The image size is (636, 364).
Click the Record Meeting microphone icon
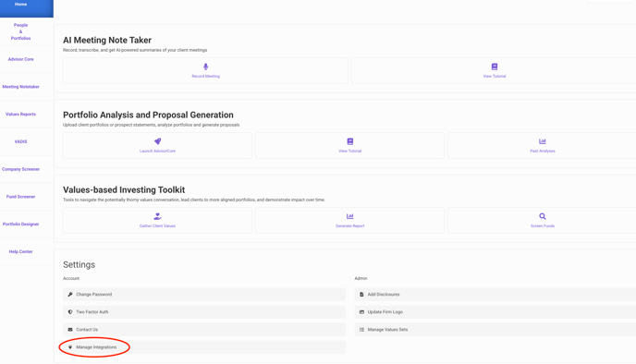pyautogui.click(x=205, y=67)
